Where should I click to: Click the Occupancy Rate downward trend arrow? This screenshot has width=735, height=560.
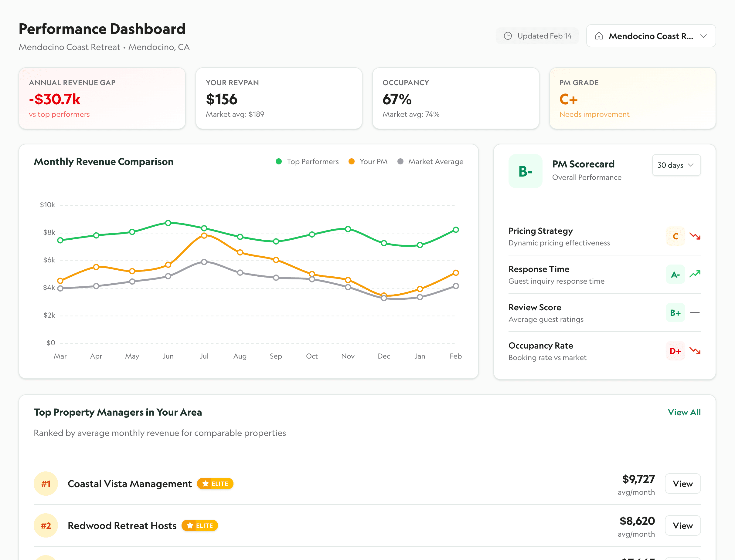coord(695,351)
